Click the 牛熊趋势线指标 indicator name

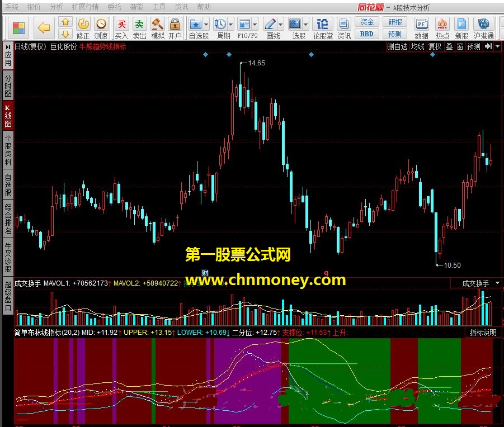[102, 46]
